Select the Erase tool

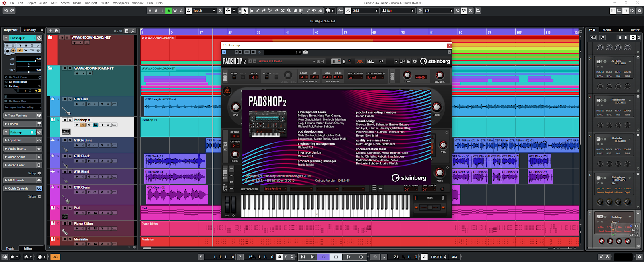coord(264,10)
